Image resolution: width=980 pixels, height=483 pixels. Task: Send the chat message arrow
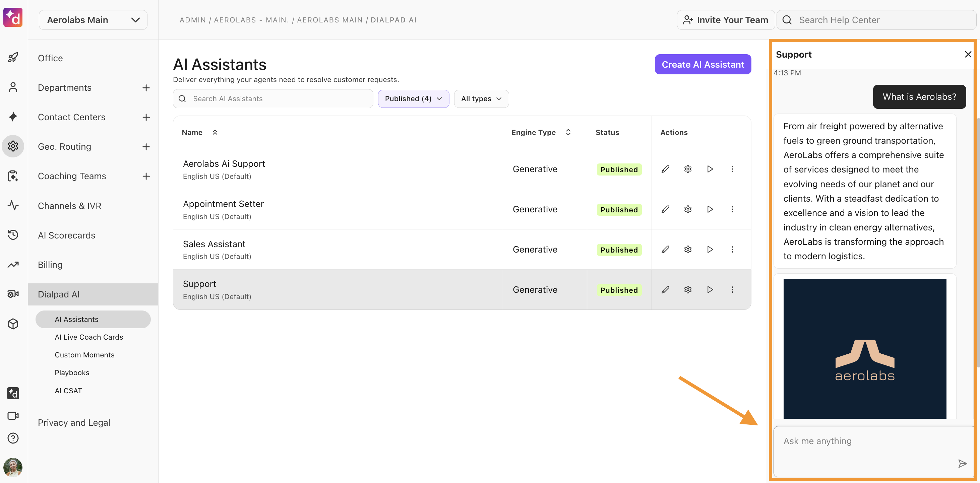point(962,463)
